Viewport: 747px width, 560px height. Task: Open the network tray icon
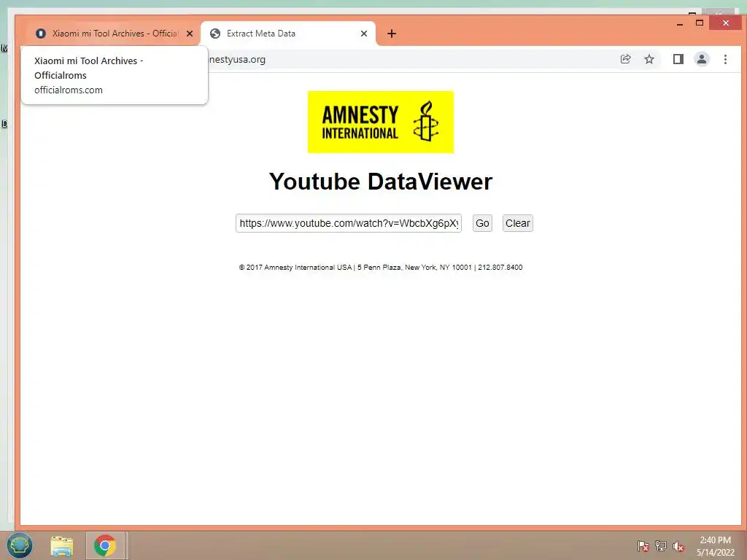(x=661, y=545)
